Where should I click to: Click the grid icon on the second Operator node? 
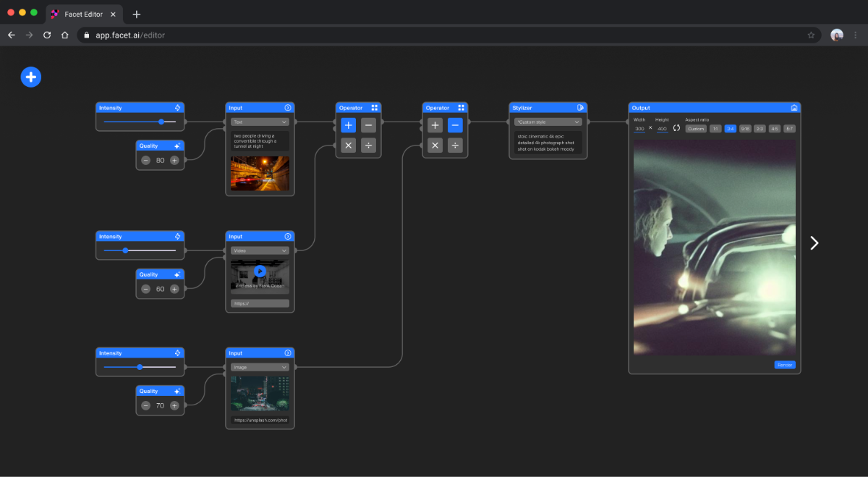point(461,108)
